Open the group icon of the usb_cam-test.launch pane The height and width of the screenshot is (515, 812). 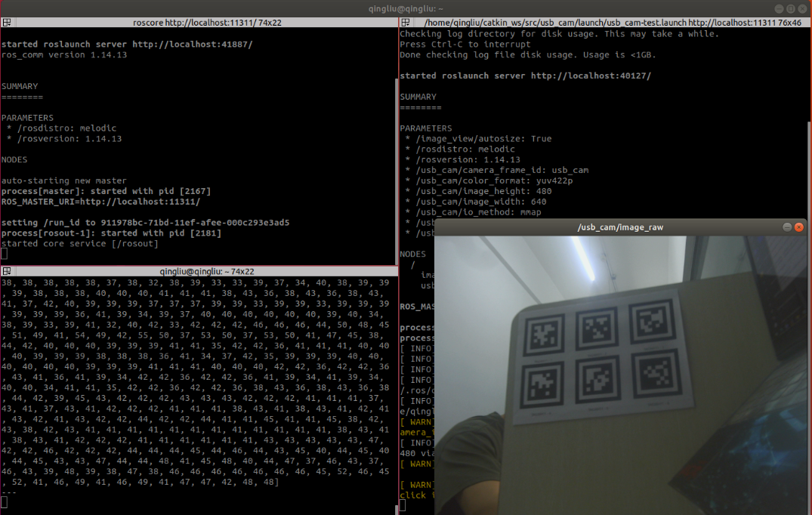pos(406,22)
